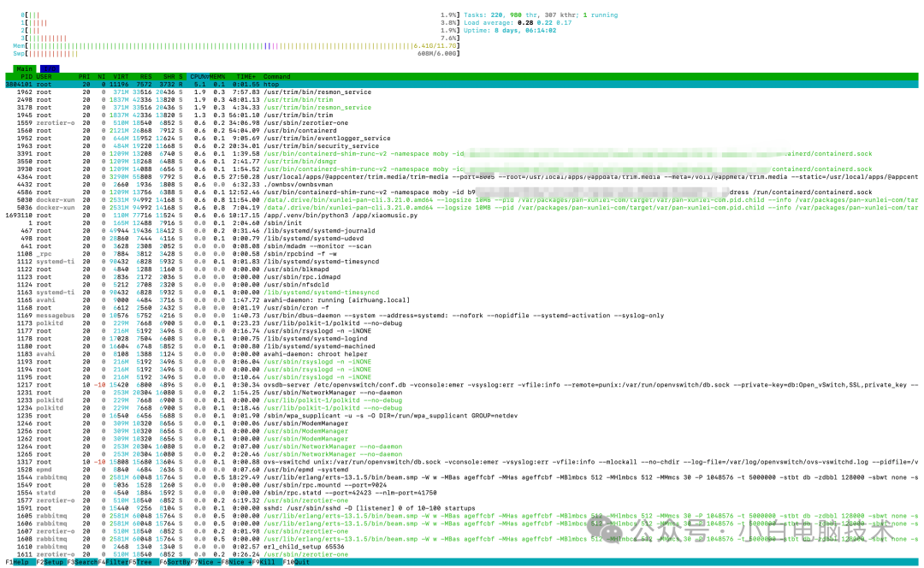Select the systemd-machined process row
Screen dimensions: 924x568
(462, 346)
